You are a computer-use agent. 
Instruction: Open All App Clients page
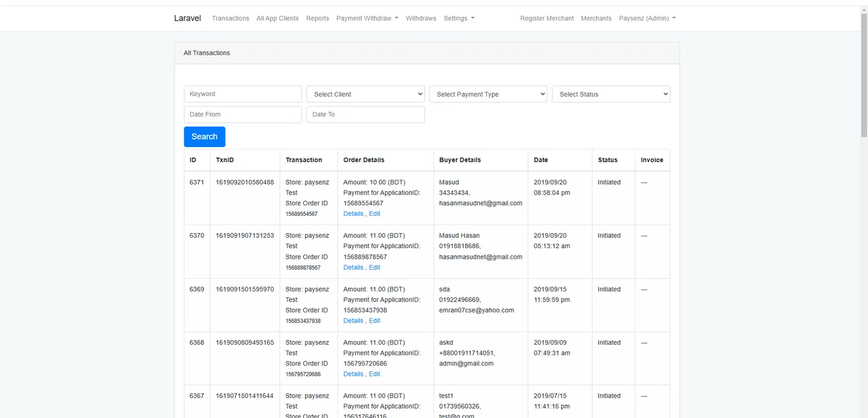pos(278,19)
